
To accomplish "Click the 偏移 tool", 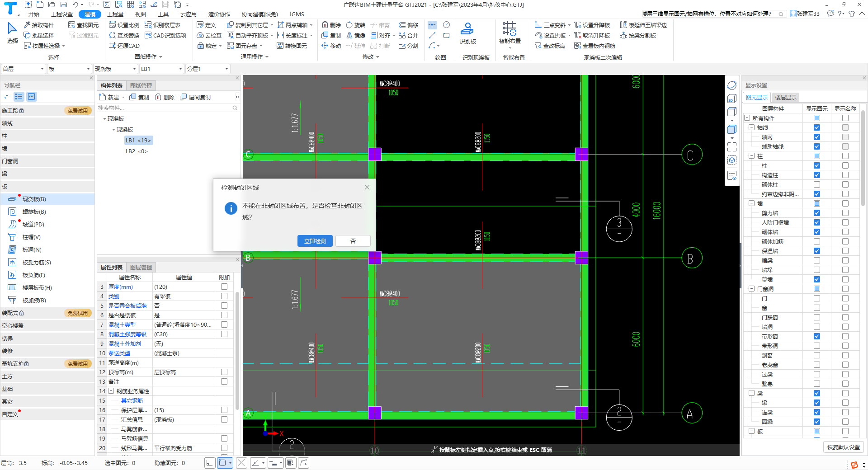I will coord(409,25).
